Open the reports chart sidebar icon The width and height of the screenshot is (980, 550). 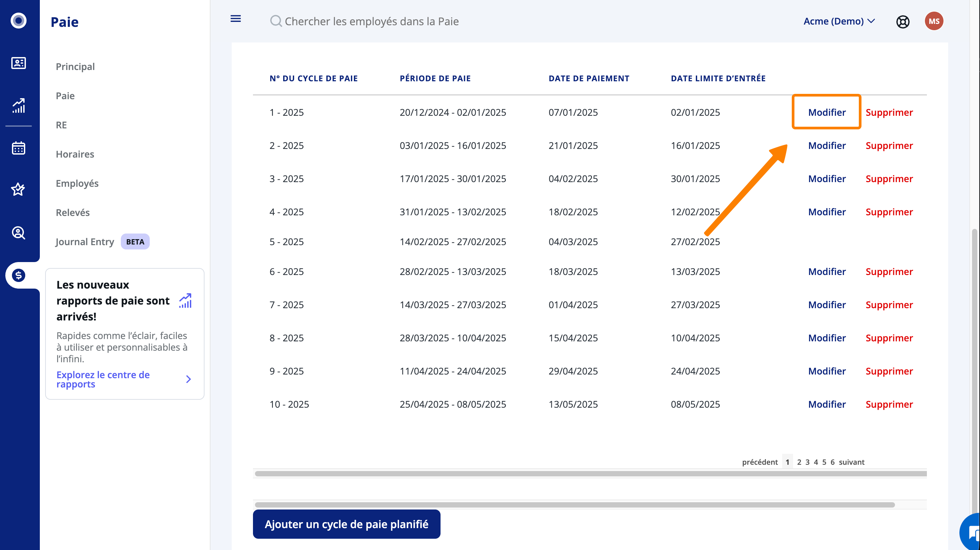[x=18, y=106]
